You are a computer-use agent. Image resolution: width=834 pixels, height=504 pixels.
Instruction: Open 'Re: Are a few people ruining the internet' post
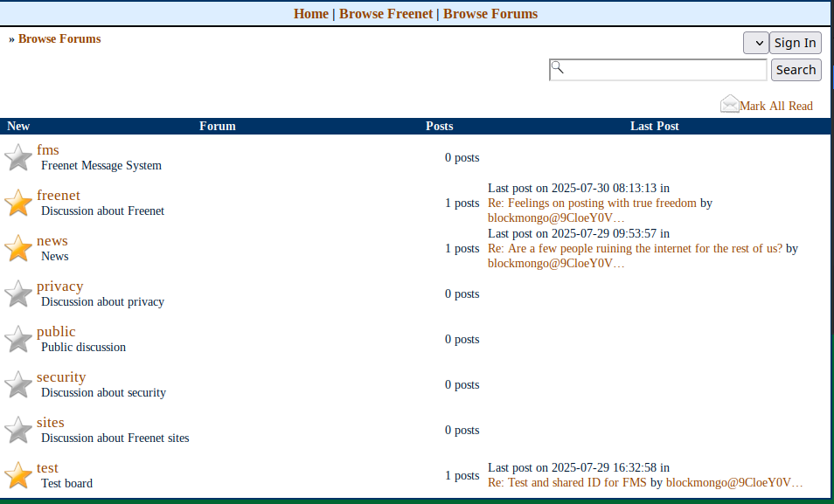tap(635, 248)
